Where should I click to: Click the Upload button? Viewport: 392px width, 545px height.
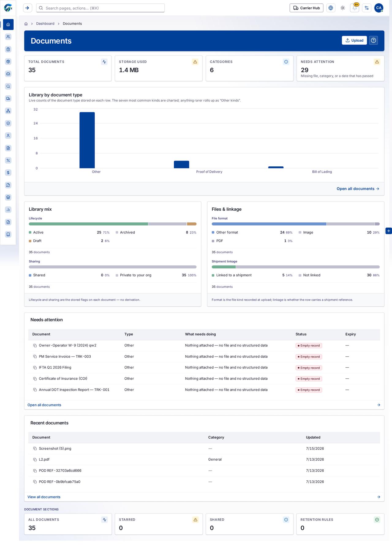[354, 40]
